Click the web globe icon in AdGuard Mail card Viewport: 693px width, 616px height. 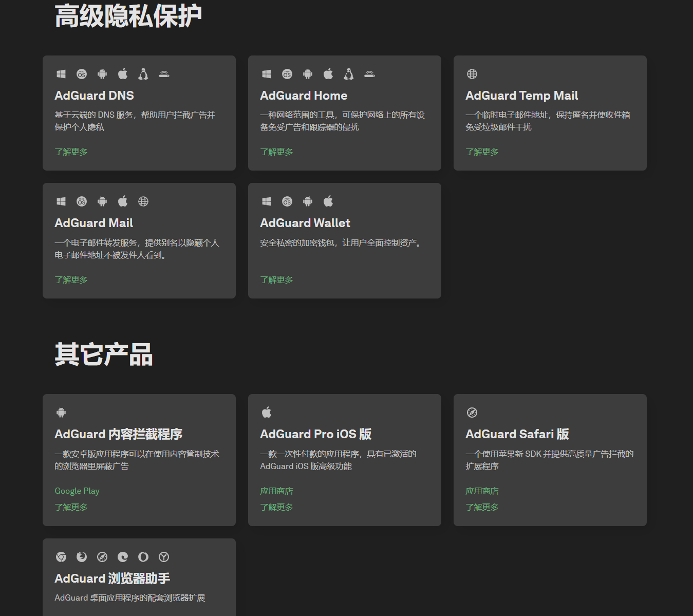pyautogui.click(x=143, y=201)
